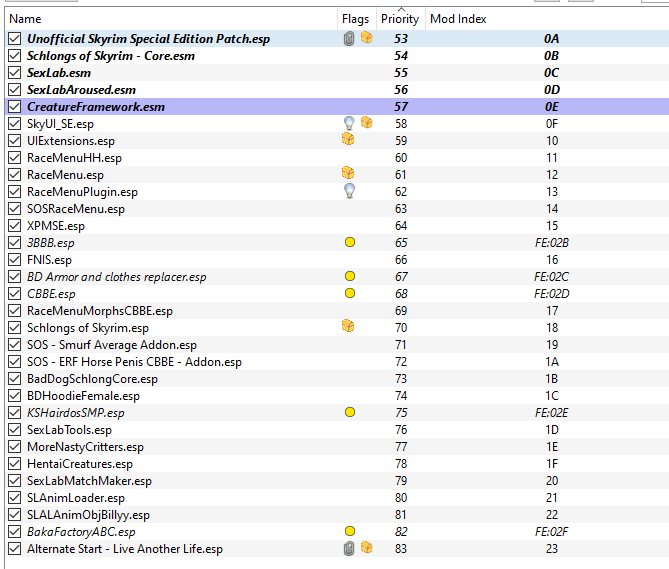
Task: Sort plugins by the Flags column header
Action: tap(357, 19)
